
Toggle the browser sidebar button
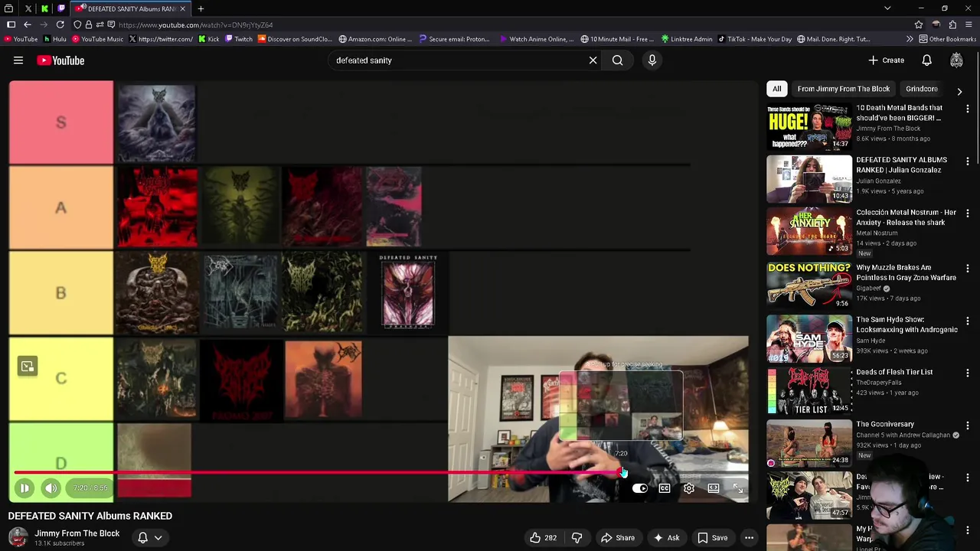[x=11, y=24]
